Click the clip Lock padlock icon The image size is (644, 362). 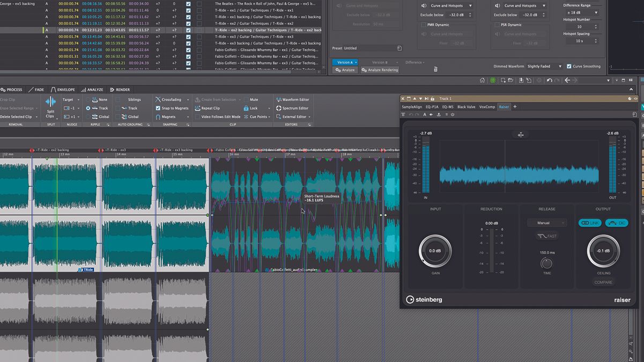246,108
